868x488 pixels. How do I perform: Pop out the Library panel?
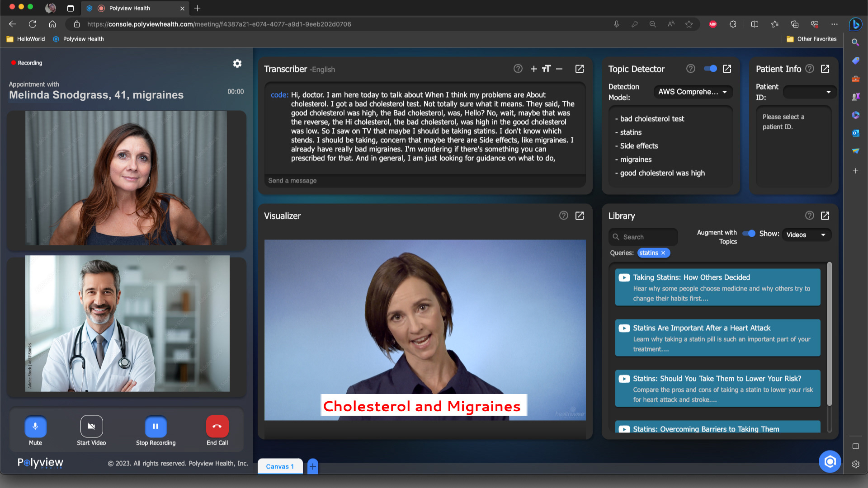coord(825,216)
